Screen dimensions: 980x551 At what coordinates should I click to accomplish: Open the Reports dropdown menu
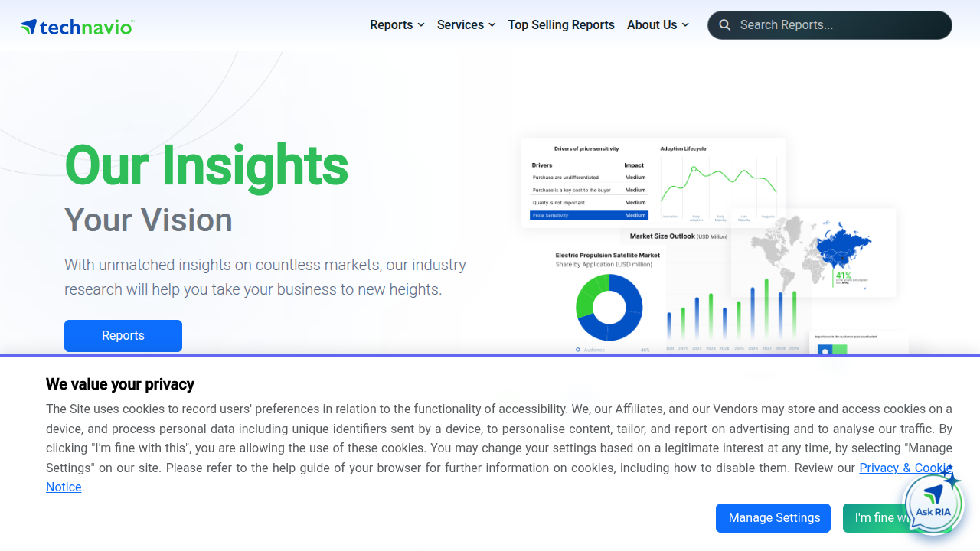[x=397, y=25]
